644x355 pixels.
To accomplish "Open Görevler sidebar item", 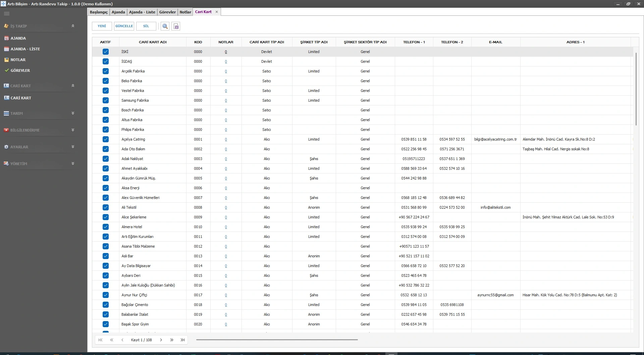I will [20, 70].
